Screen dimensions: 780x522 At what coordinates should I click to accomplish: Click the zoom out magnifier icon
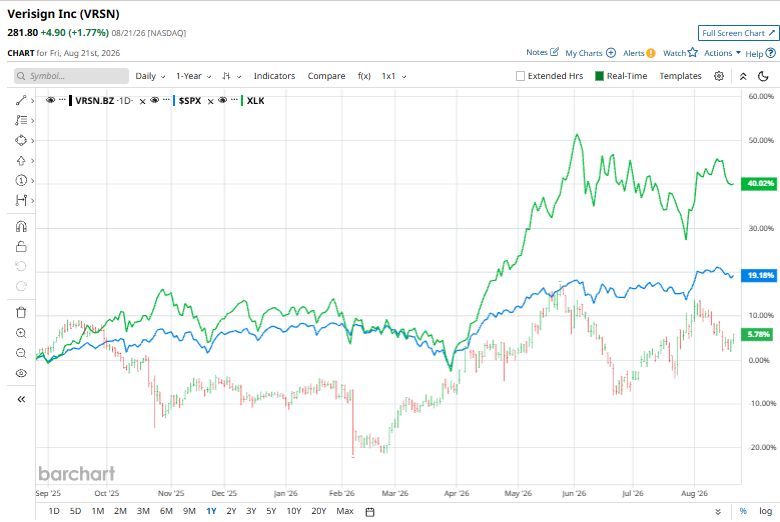coord(21,353)
